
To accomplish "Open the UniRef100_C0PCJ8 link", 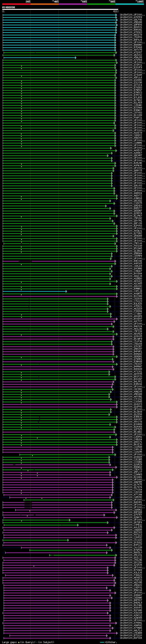I will pyautogui.click(x=131, y=291).
